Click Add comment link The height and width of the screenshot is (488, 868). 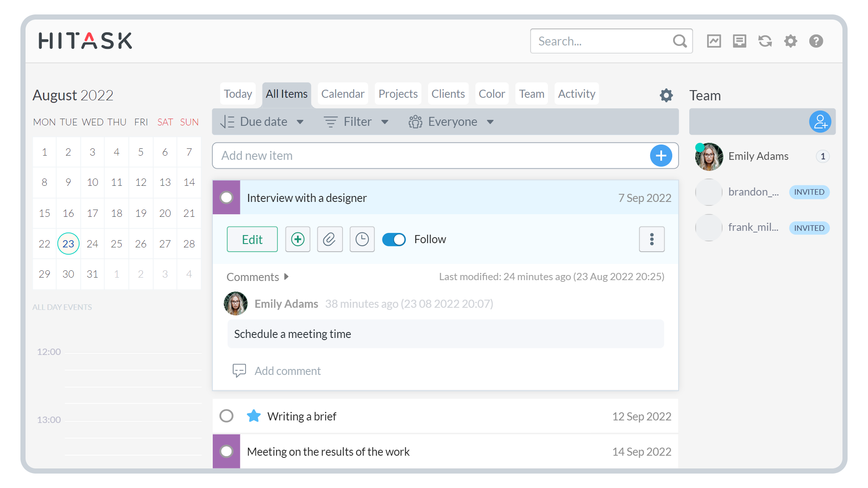[288, 371]
